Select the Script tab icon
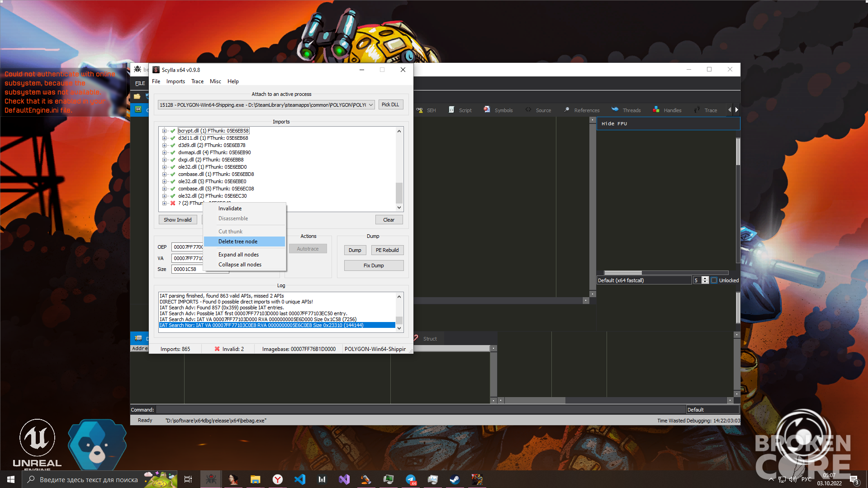Viewport: 868px width, 488px height. 451,109
